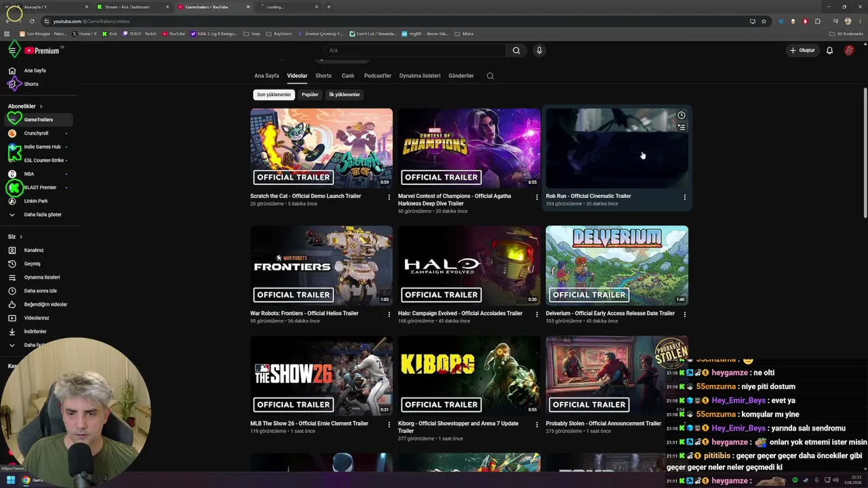Search within the channel using magnifier icon
The height and width of the screenshot is (488, 868).
[x=490, y=76]
